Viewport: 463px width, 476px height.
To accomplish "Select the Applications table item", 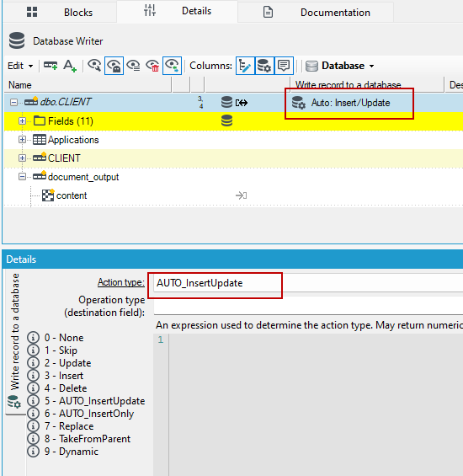I will (x=66, y=140).
